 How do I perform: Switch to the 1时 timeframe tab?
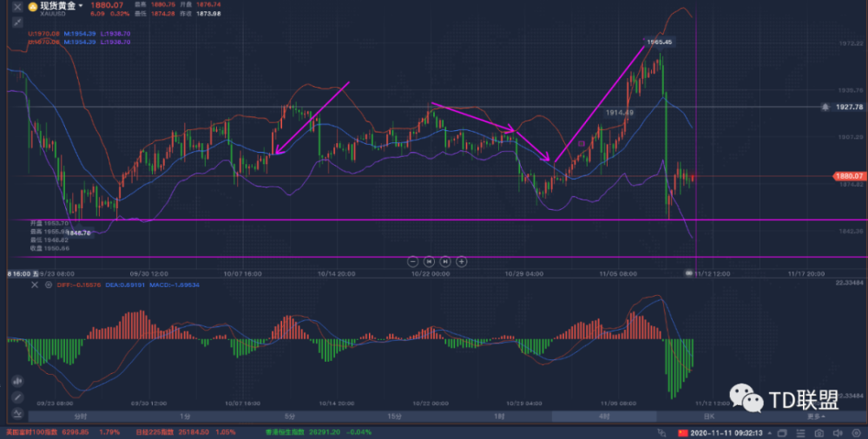[499, 416]
